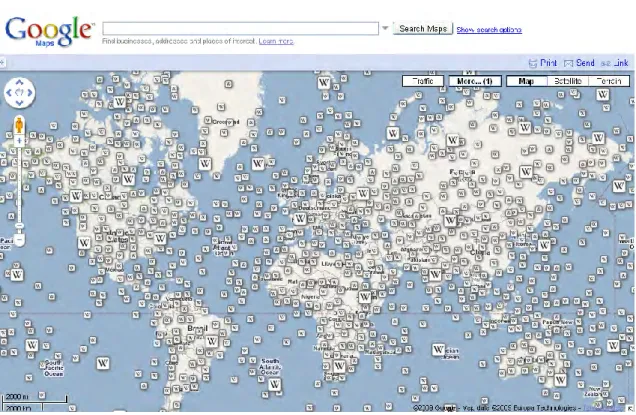This screenshot has width=636, height=415.
Task: Toggle the Traffic layer button
Action: coord(423,81)
